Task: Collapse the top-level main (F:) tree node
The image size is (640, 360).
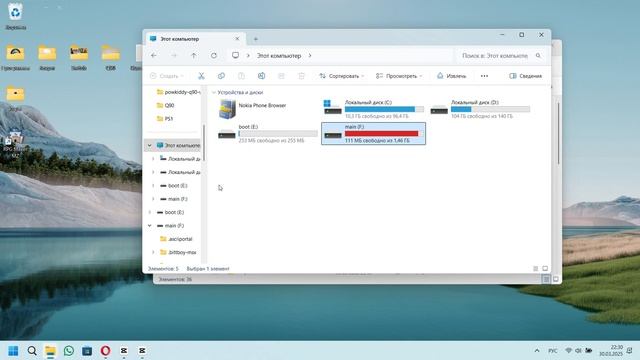Action: [x=149, y=226]
